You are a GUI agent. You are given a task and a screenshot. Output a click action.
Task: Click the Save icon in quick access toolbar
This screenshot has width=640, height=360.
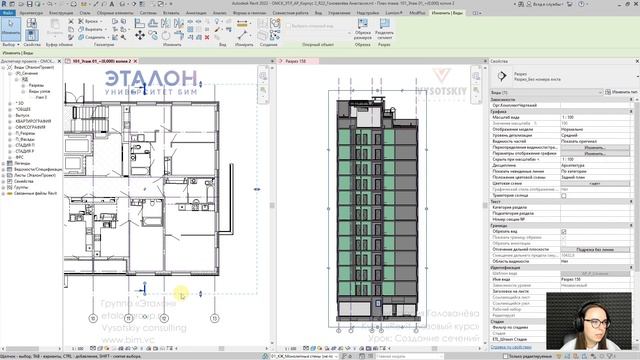tap(29, 4)
